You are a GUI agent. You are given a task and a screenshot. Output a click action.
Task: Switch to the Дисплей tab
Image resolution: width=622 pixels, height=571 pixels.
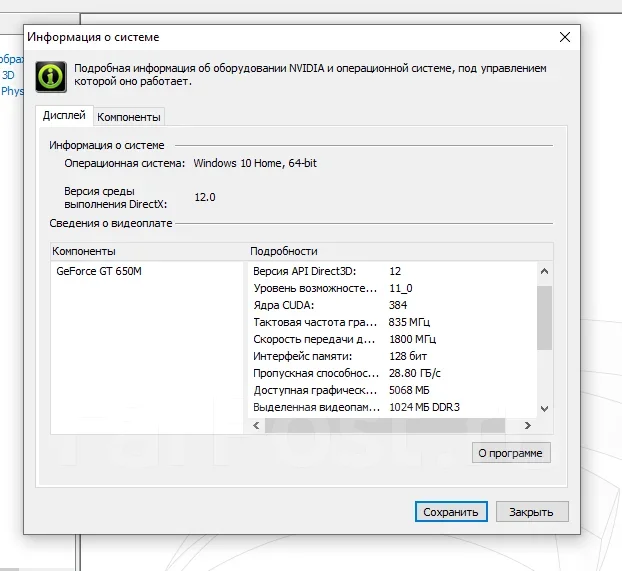tap(64, 115)
